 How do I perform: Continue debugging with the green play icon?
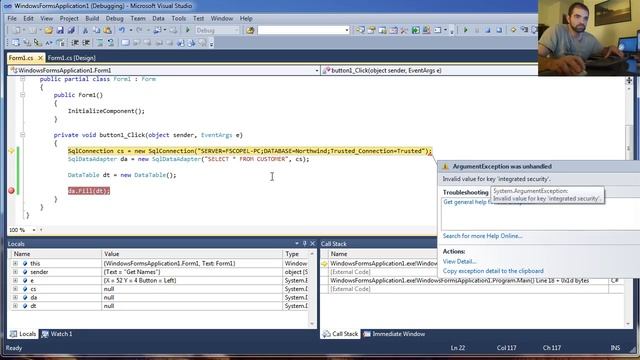click(466, 30)
